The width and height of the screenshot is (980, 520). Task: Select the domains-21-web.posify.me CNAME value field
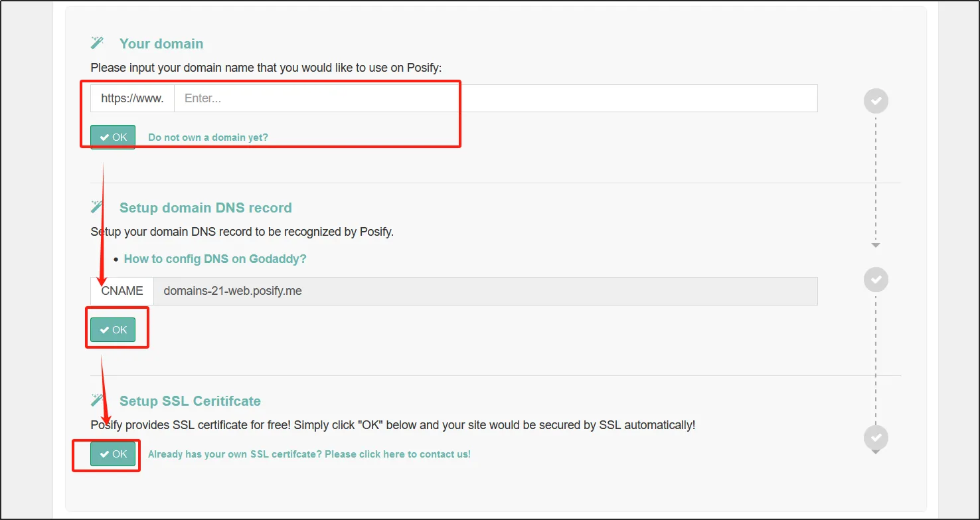485,291
